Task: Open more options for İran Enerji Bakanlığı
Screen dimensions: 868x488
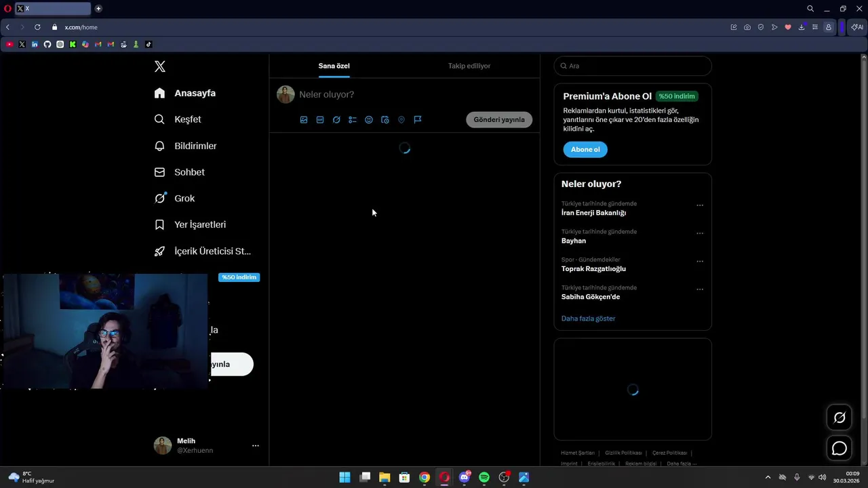Action: pyautogui.click(x=700, y=205)
